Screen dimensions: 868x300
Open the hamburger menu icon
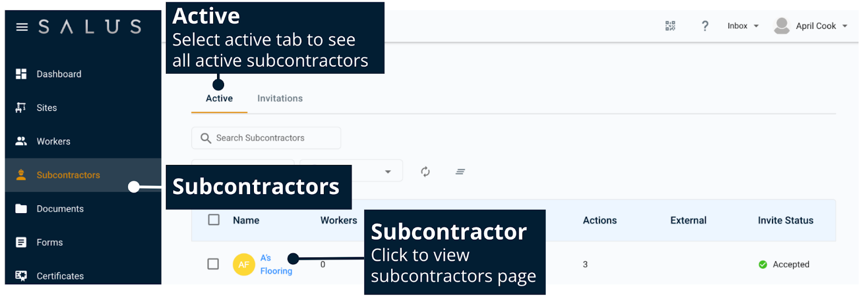pos(22,27)
